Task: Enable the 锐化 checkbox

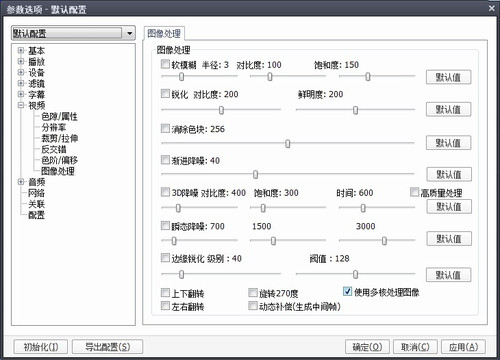Action: click(x=165, y=93)
